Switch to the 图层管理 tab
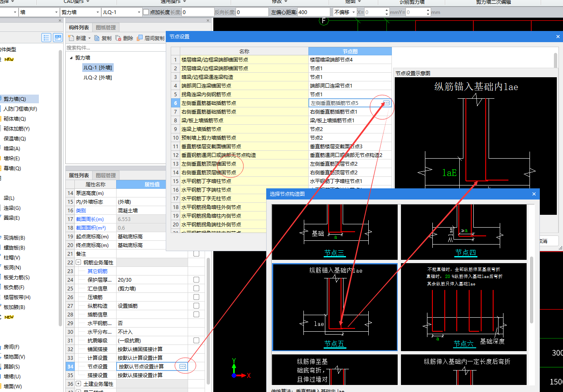Screen dimensions: 563x392 click(x=106, y=175)
